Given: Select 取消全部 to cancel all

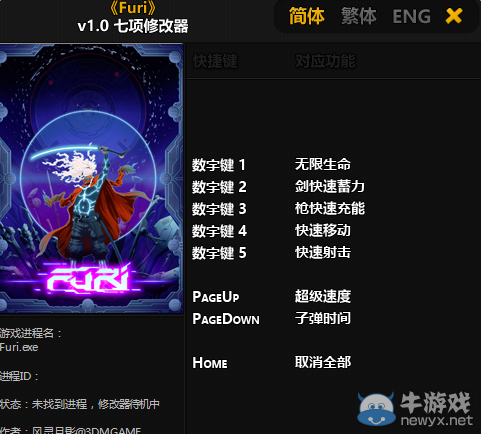Looking at the screenshot, I should [323, 362].
